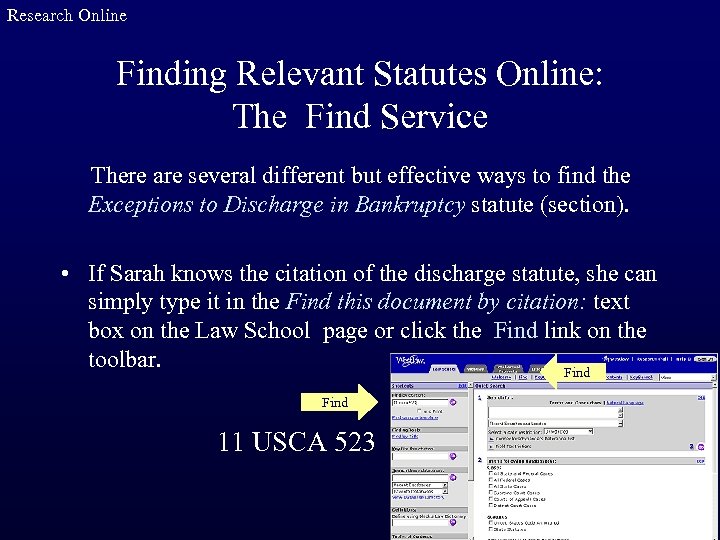Screen dimensions: 720x540
Task: Click Go button beside database search box
Action: 453,478
